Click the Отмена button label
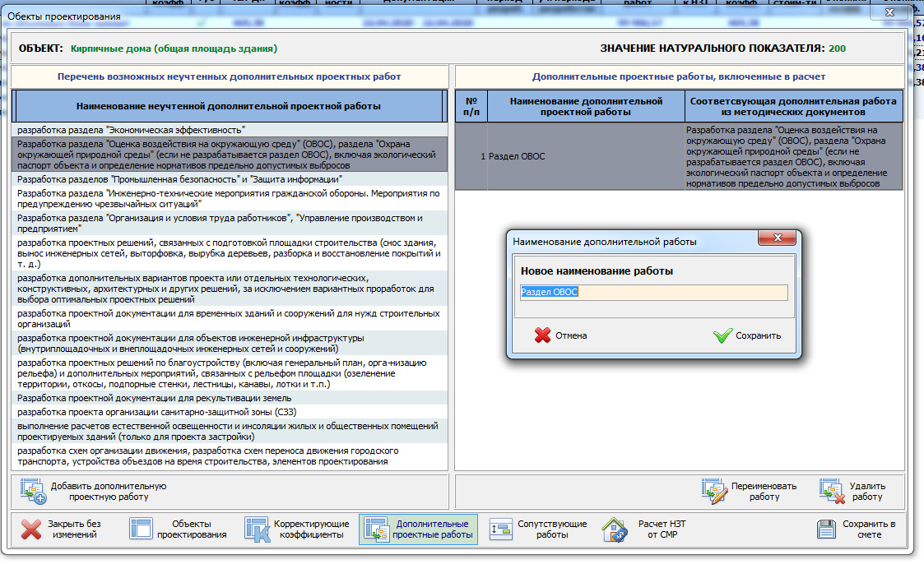Image resolution: width=924 pixels, height=564 pixels. coord(571,335)
